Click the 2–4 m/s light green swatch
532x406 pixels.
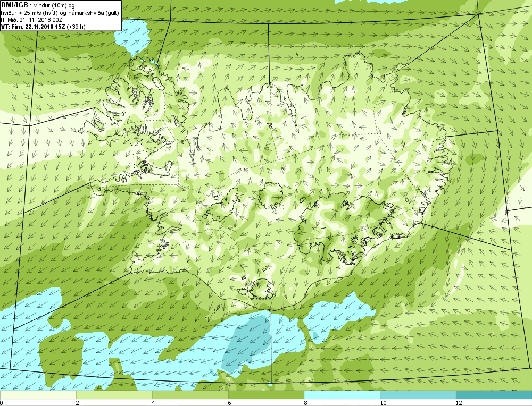pos(114,395)
